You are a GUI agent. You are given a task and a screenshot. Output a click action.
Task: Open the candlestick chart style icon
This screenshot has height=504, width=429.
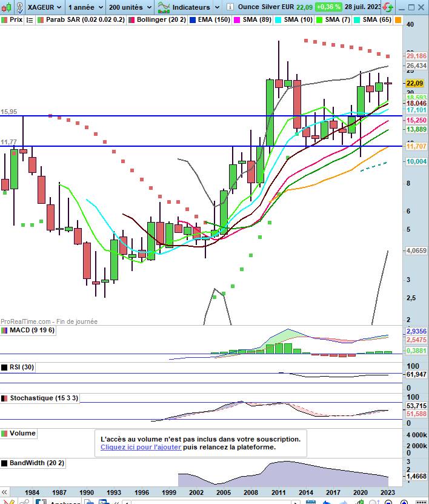coord(7,7)
